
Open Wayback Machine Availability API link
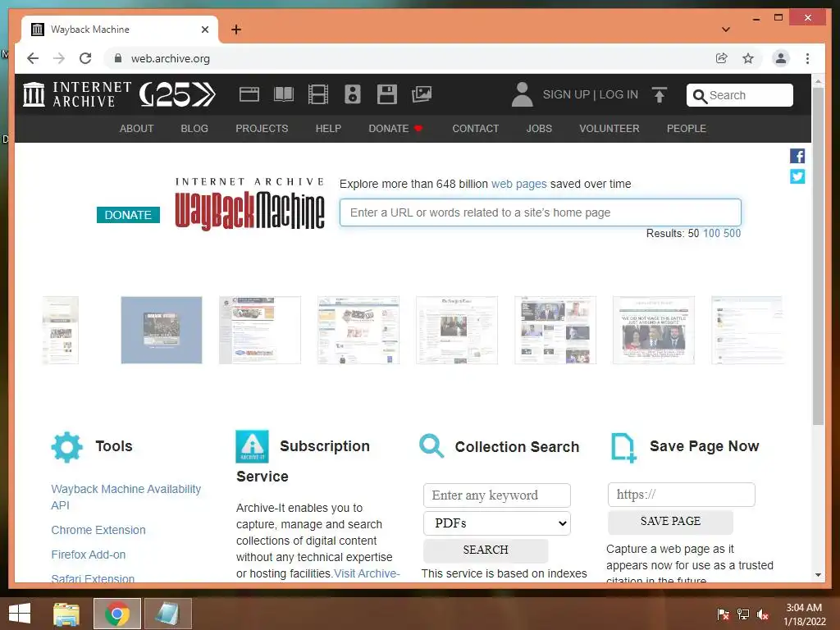tap(126, 497)
